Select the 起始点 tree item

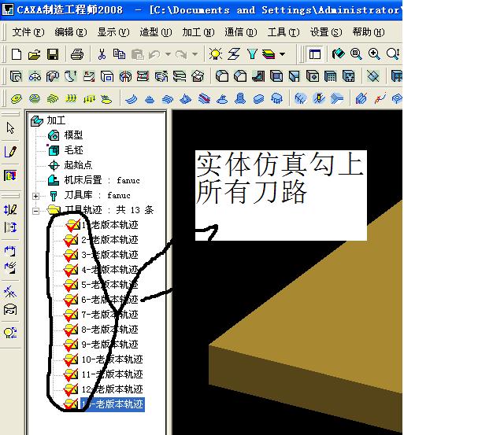click(78, 165)
